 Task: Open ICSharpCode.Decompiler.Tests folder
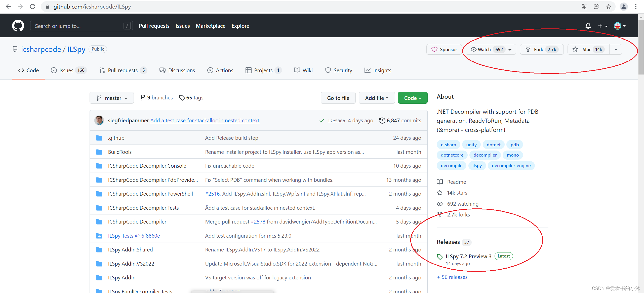143,208
